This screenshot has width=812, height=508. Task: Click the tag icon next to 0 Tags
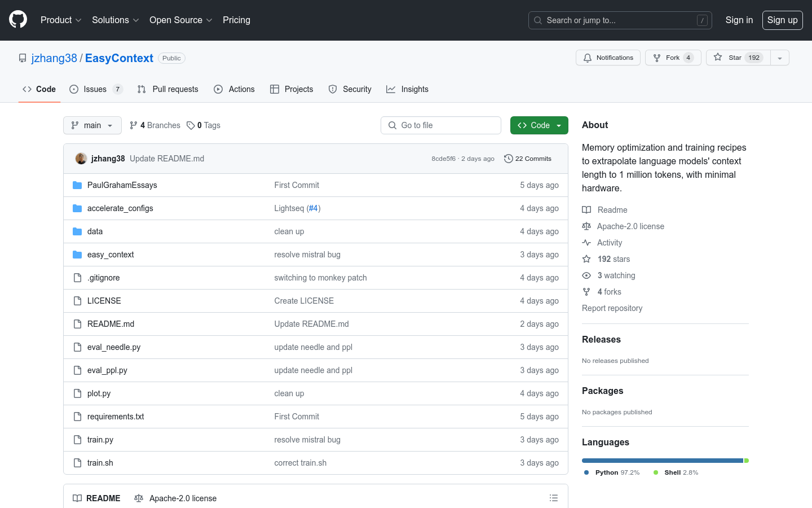pos(191,125)
